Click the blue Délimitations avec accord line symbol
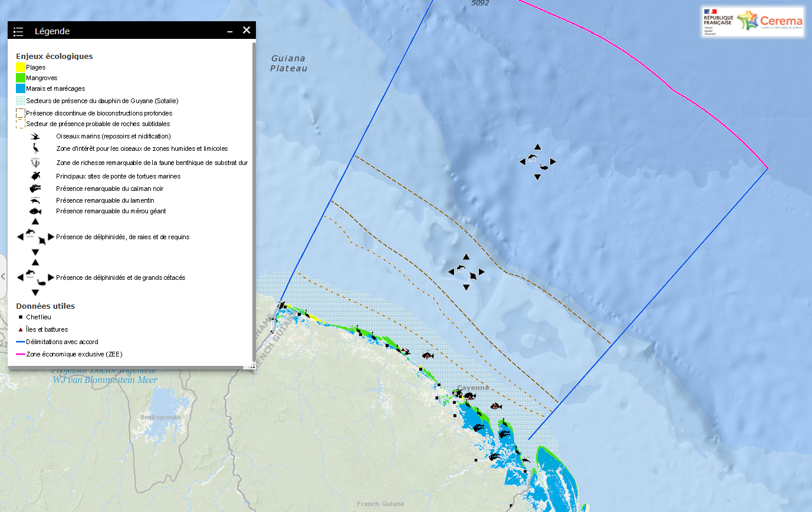Screen dimensions: 812x512 click(x=21, y=342)
